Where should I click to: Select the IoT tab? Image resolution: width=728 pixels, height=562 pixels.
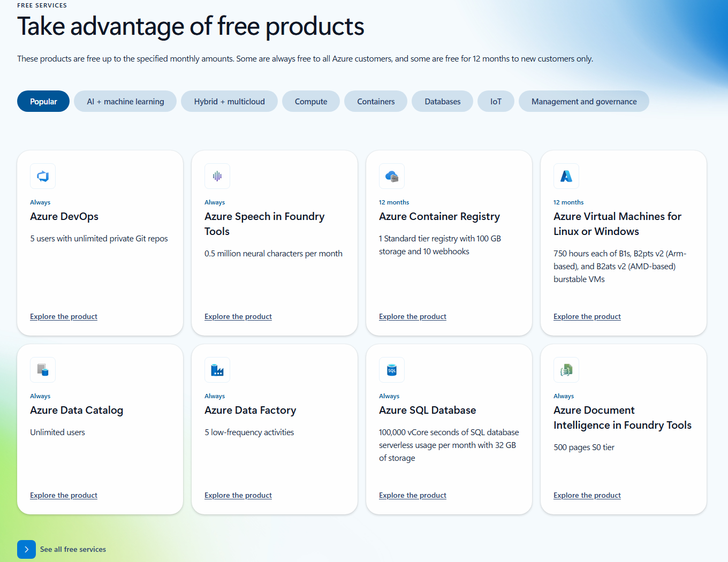tap(496, 101)
